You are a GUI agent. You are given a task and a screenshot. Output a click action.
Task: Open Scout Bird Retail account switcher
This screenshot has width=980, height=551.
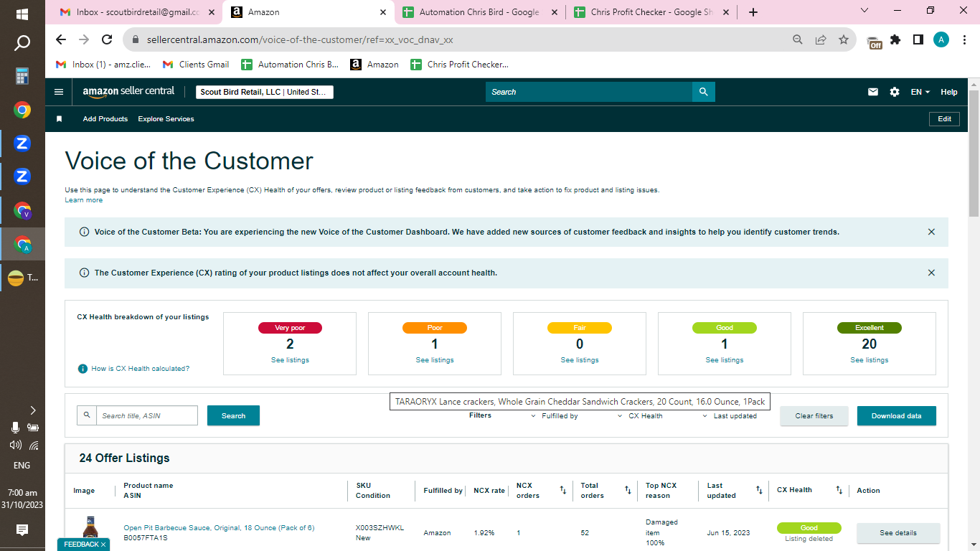point(264,92)
